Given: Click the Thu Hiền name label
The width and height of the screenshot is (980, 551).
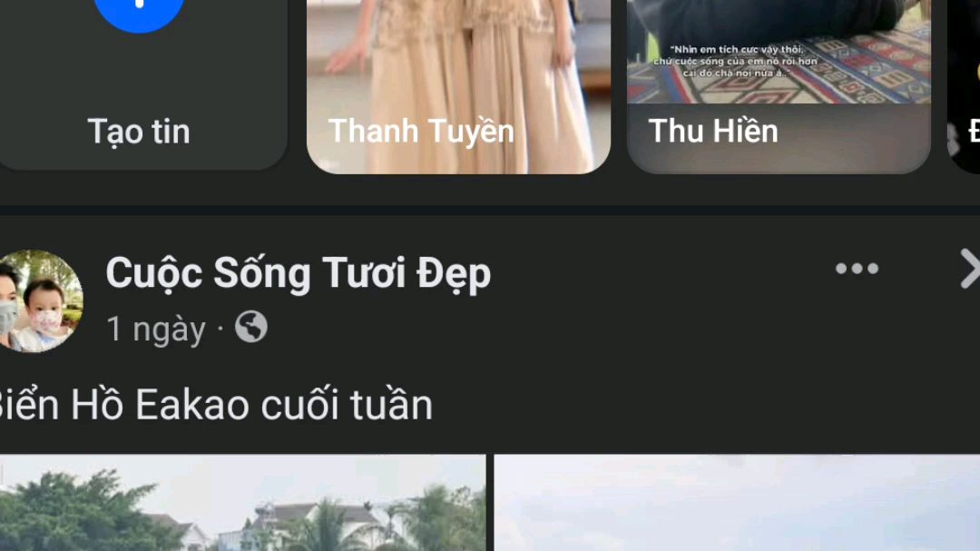Looking at the screenshot, I should (x=713, y=132).
